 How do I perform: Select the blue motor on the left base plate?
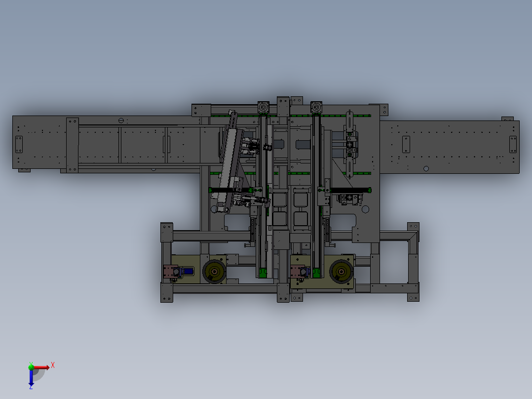tap(189, 271)
